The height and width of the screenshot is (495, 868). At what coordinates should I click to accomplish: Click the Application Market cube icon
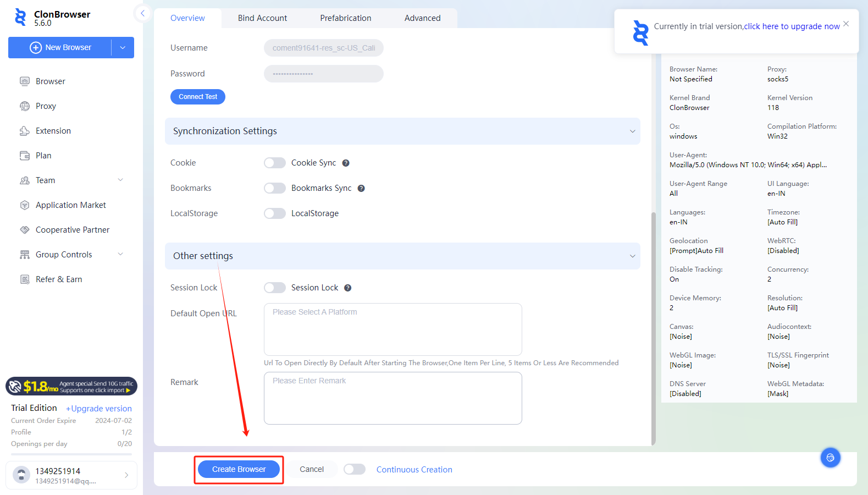(x=25, y=205)
